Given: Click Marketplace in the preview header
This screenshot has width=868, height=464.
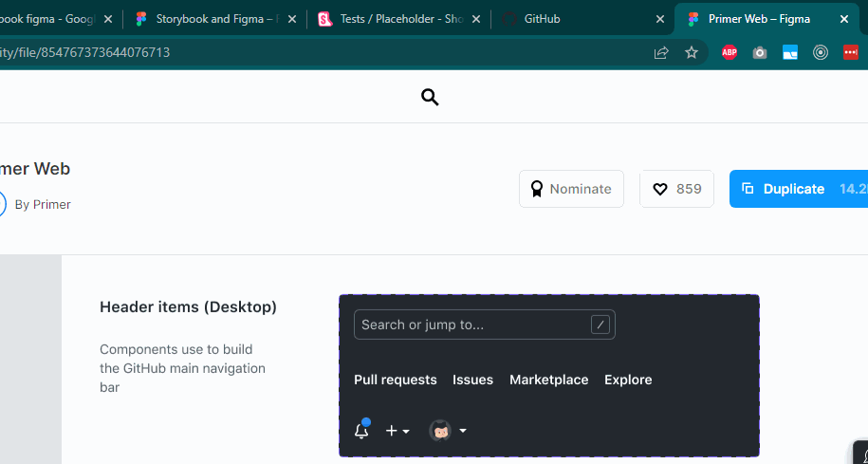Looking at the screenshot, I should point(548,380).
